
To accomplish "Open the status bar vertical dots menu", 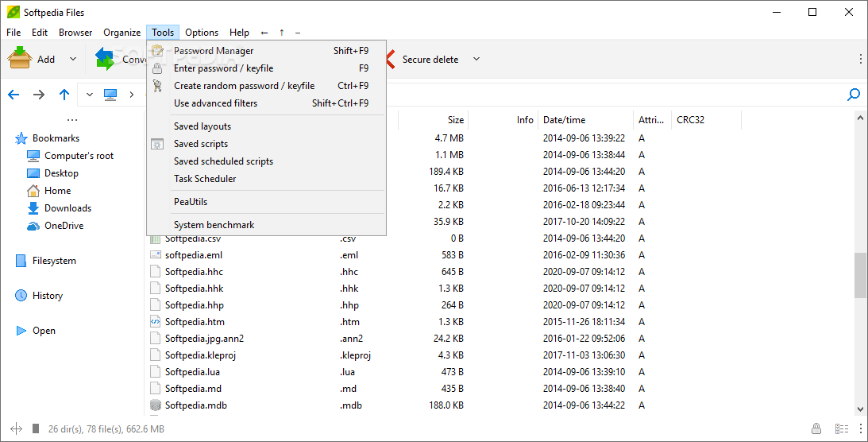I will click(x=860, y=428).
